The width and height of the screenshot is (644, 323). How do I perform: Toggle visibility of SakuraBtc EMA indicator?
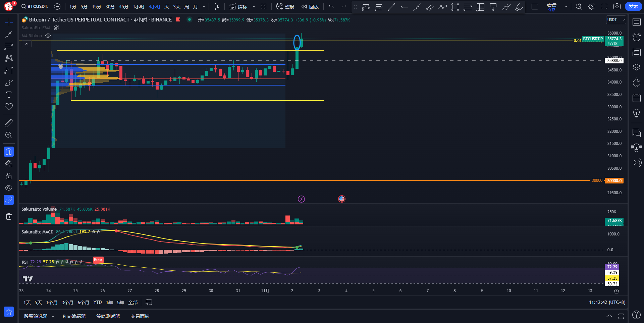(x=56, y=28)
